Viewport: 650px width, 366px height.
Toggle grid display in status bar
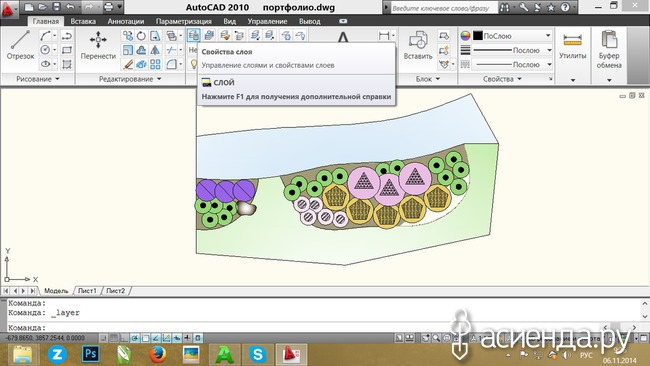114,338
